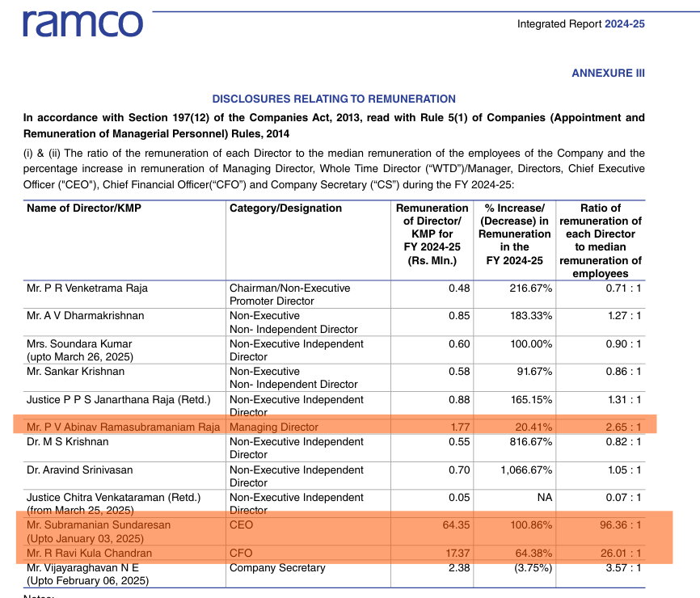Click remuneration value 17.37

pos(458,554)
